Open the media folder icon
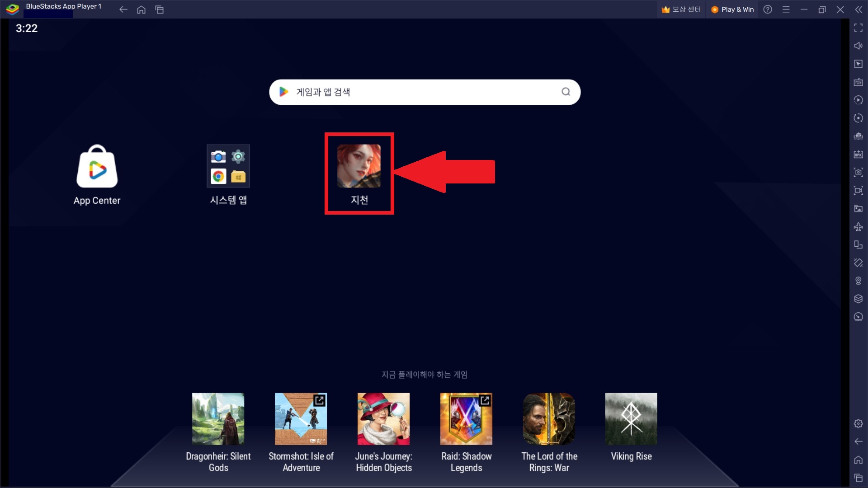 (858, 209)
